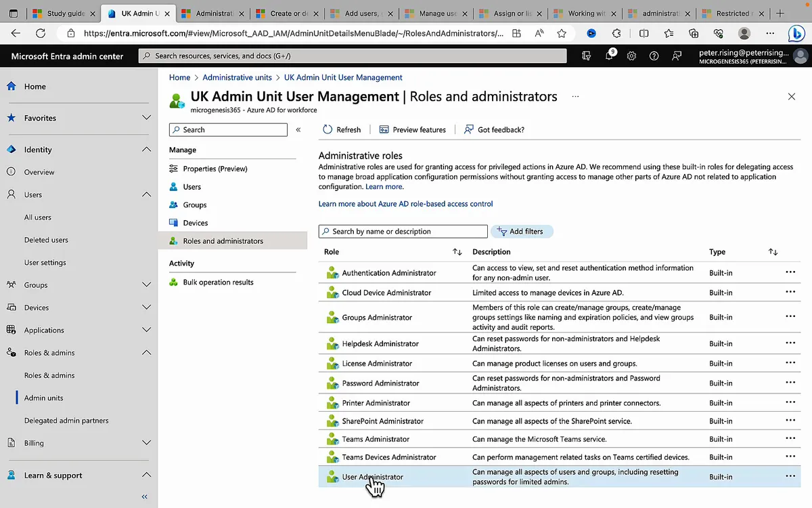
Task: Open the ellipsis next to the blade title
Action: (x=575, y=97)
